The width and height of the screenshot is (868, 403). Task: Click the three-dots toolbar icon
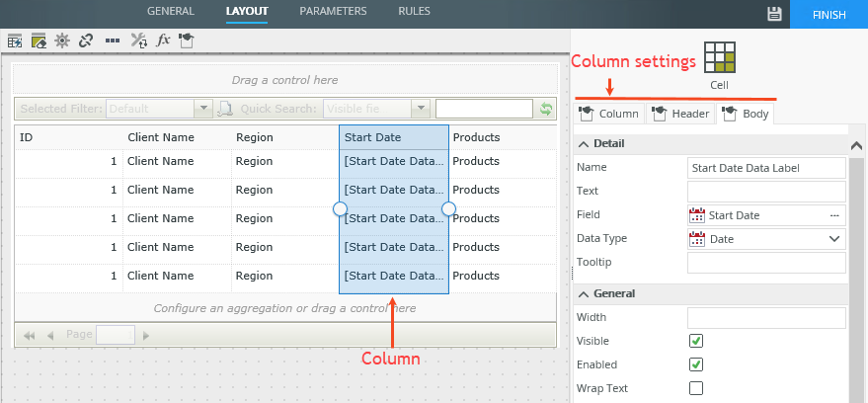(x=113, y=40)
